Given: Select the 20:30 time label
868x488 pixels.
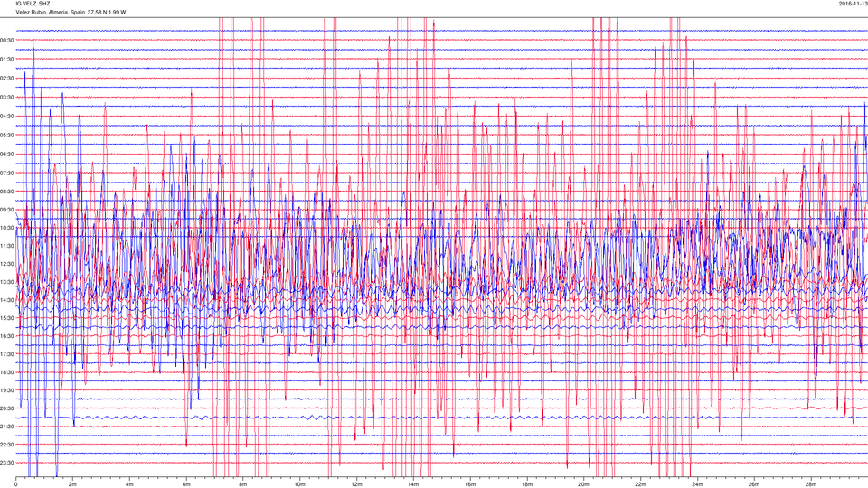Looking at the screenshot, I should (x=6, y=408).
